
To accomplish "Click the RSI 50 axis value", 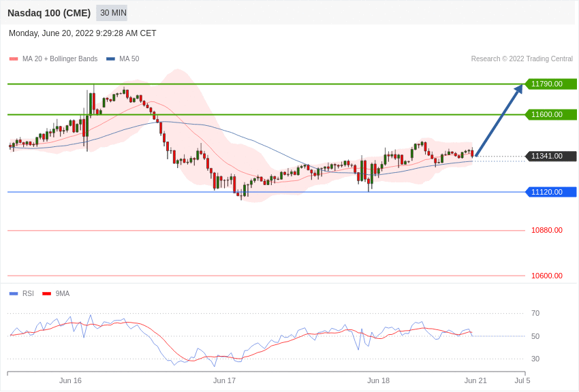I will click(x=535, y=336).
